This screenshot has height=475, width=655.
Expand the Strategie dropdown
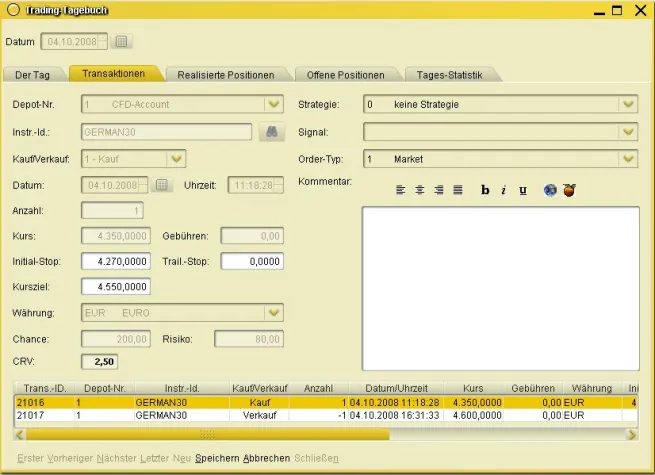click(628, 104)
